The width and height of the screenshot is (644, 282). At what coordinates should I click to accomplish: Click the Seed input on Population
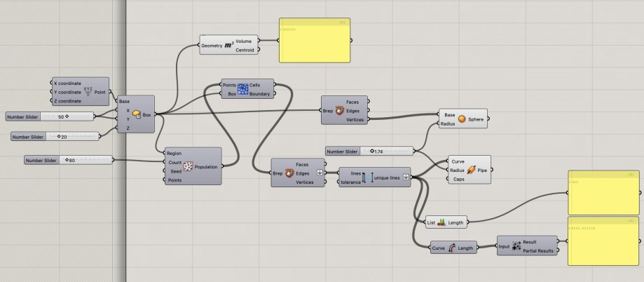coord(176,171)
